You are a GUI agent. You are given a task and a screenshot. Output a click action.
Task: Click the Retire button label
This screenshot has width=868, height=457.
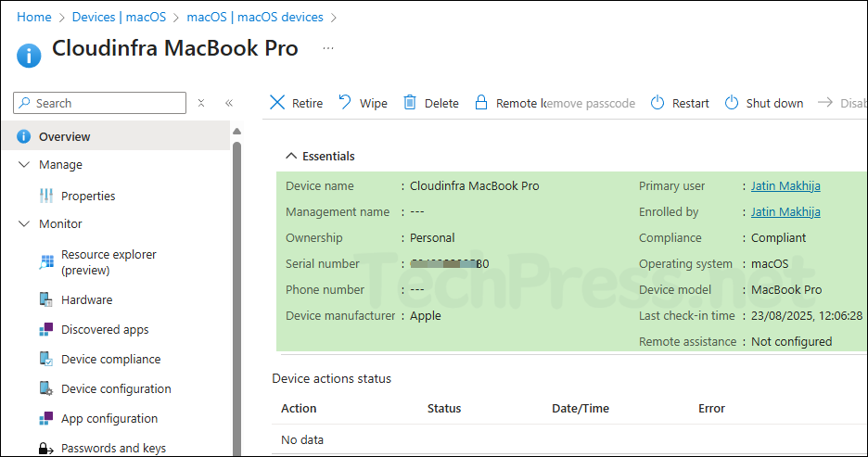click(307, 104)
